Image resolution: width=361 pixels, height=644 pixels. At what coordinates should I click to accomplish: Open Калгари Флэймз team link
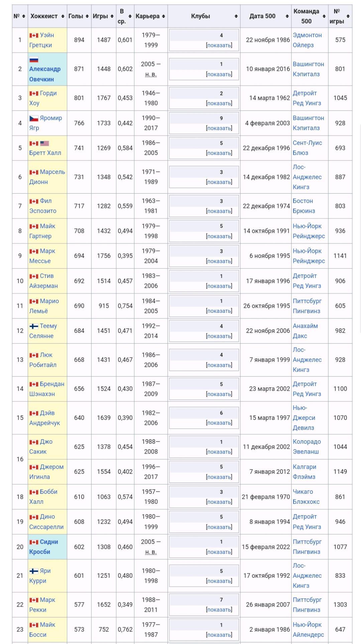[x=304, y=472]
